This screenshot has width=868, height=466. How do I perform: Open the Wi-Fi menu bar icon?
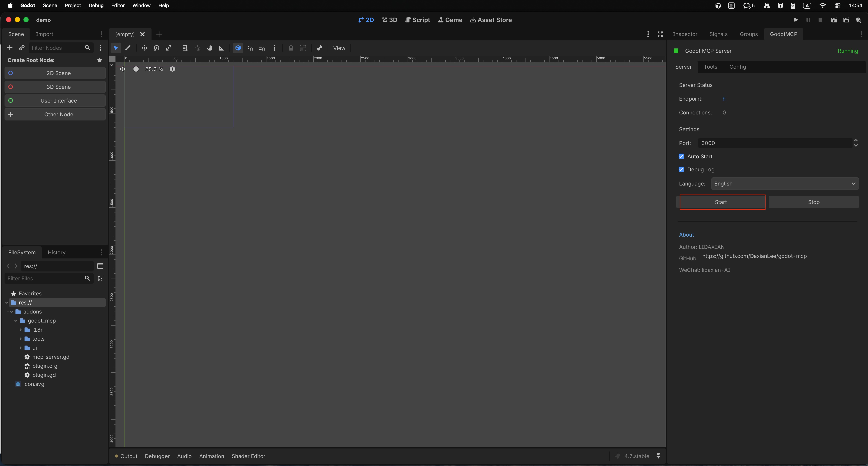823,5
